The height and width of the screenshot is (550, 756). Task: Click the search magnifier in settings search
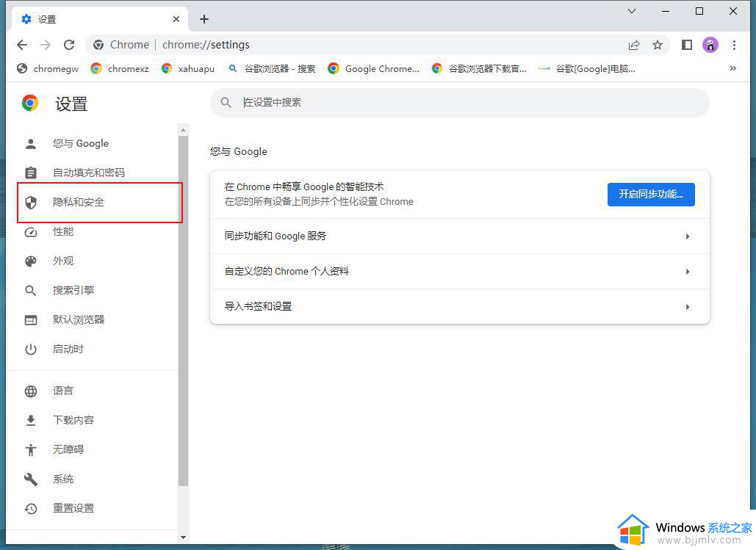(x=226, y=102)
